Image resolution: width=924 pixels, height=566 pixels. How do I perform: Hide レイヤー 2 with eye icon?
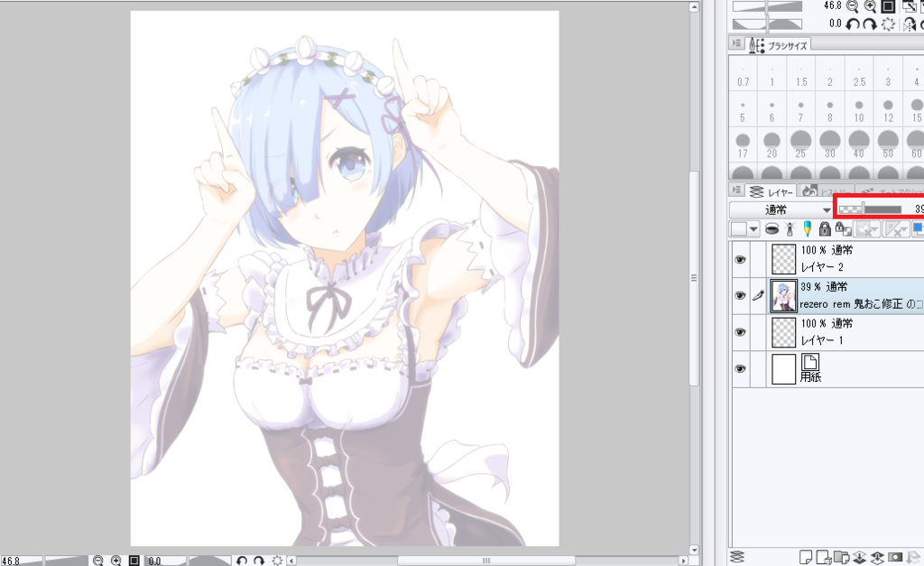741,260
